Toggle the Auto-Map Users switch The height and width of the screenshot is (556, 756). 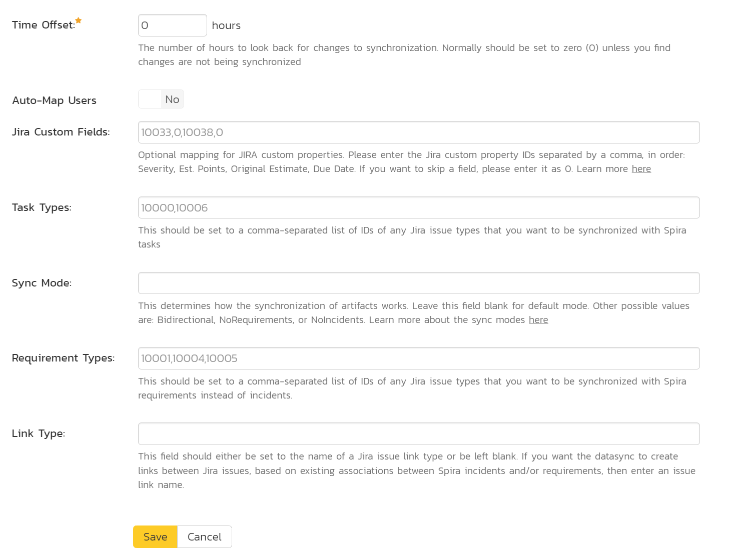[161, 99]
